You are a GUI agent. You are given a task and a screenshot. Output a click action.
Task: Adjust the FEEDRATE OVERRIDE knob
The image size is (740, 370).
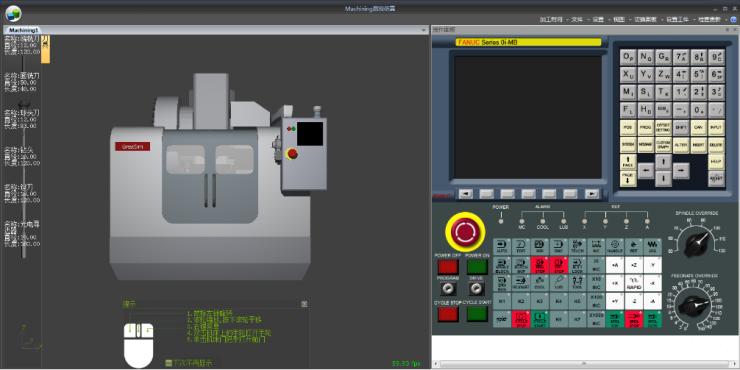coord(692,305)
